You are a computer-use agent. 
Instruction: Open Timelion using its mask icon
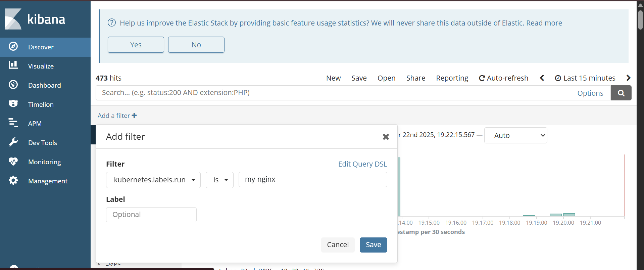(x=13, y=104)
